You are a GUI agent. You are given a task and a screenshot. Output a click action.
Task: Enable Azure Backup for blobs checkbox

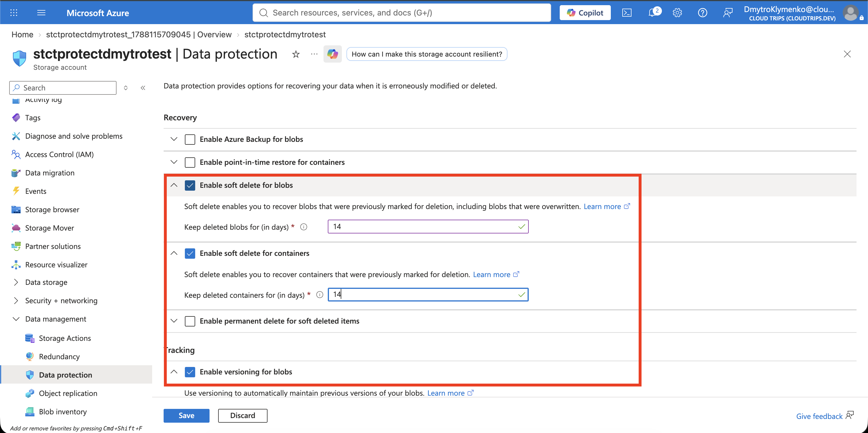pos(190,139)
